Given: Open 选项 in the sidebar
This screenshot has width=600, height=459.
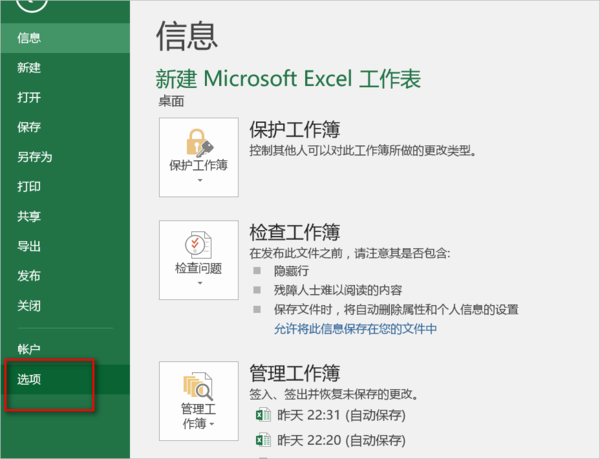Looking at the screenshot, I should point(65,379).
